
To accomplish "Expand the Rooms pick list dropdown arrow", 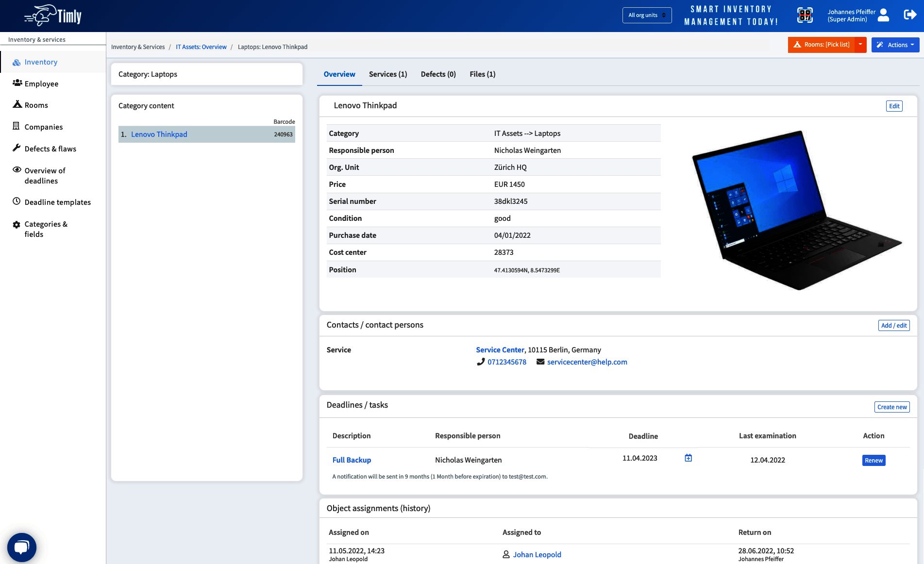I will [860, 45].
